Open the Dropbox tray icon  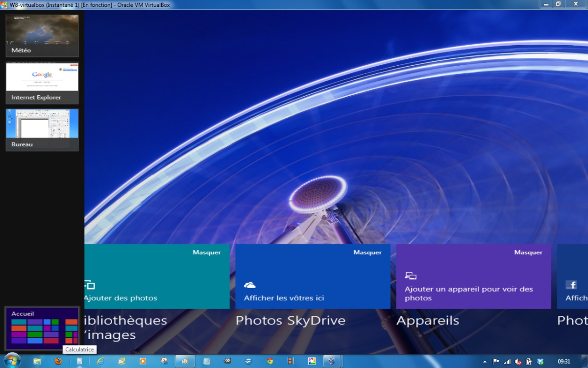point(540,361)
